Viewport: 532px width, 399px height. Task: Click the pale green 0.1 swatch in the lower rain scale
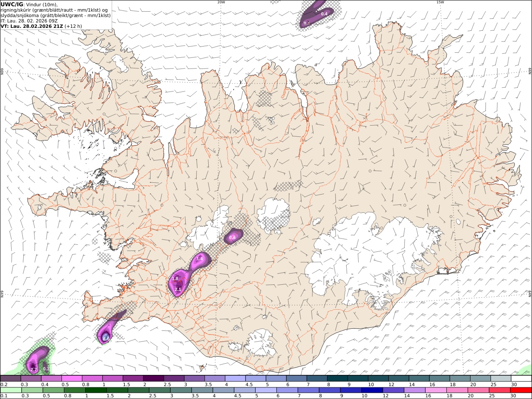point(11,390)
